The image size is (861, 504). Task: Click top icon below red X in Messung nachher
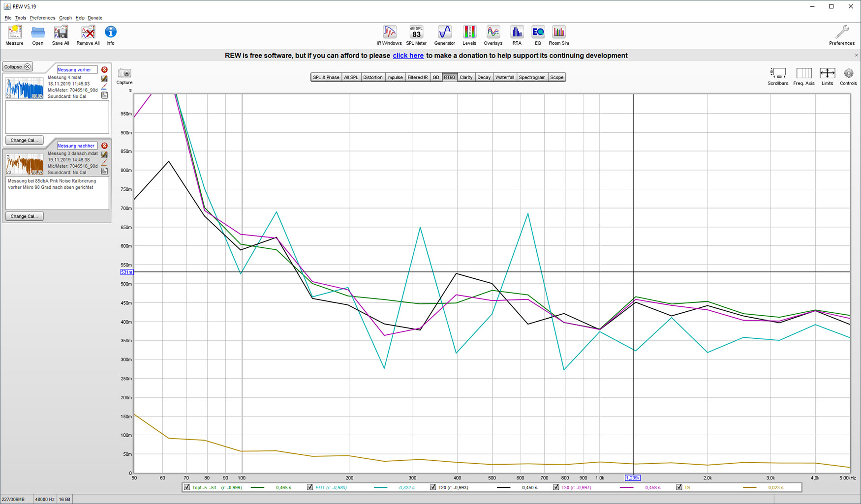pyautogui.click(x=104, y=154)
